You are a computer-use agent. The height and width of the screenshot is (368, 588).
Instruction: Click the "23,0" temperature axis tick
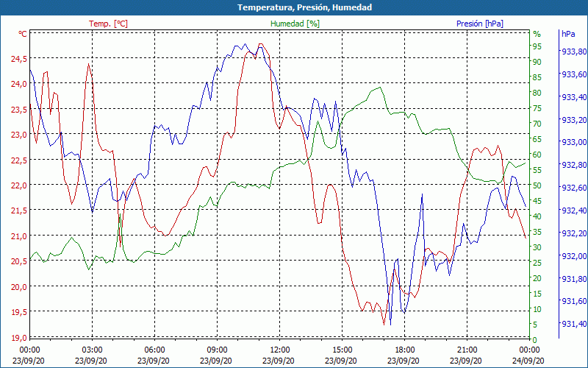[19, 135]
